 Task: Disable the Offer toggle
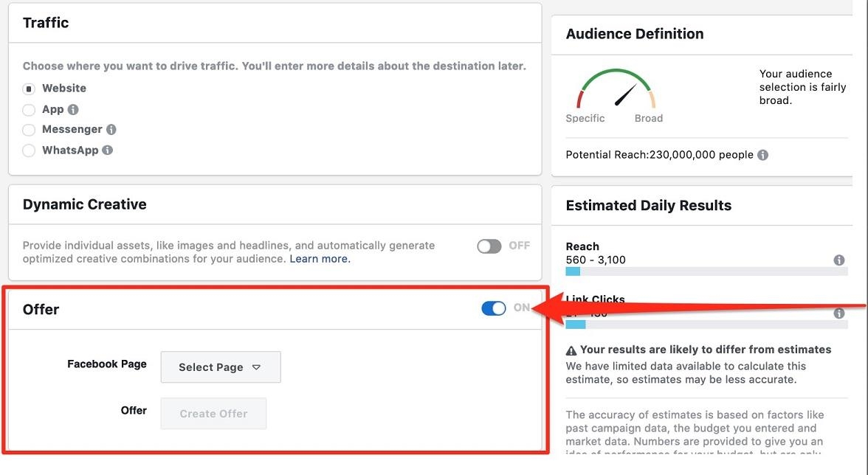(x=493, y=308)
